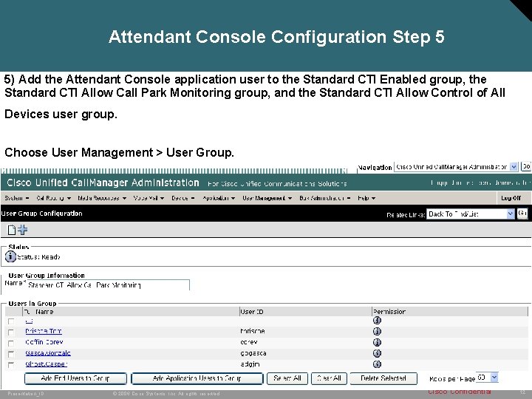This screenshot has width=532, height=399.
Task: Open the Rows per Page dropdown
Action: point(487,378)
